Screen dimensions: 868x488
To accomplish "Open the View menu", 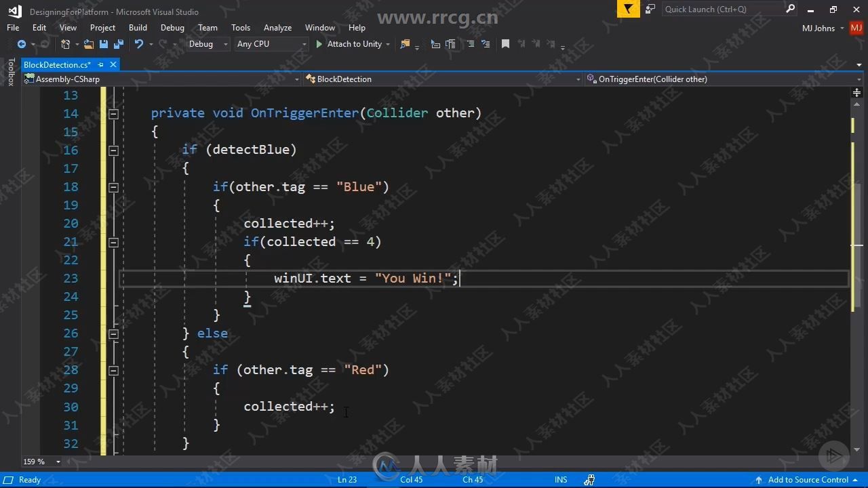I will point(68,28).
